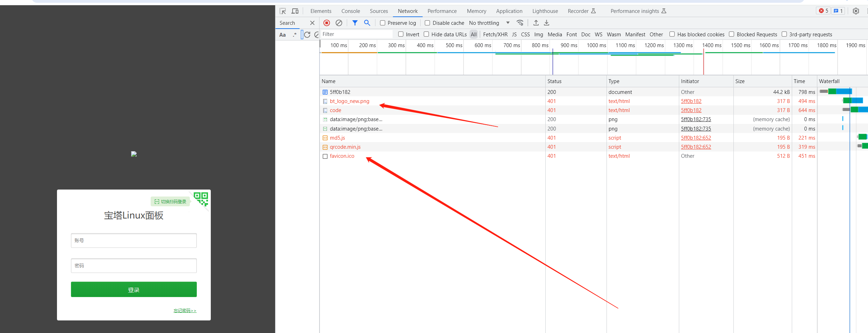
Task: Filter requests by Img type
Action: point(539,35)
